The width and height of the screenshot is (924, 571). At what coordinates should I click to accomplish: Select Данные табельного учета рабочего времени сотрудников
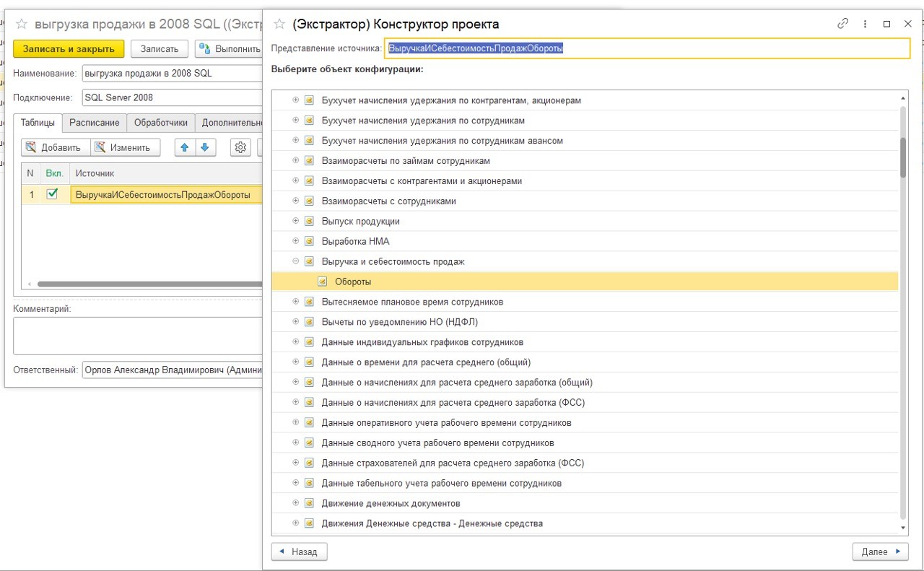441,483
